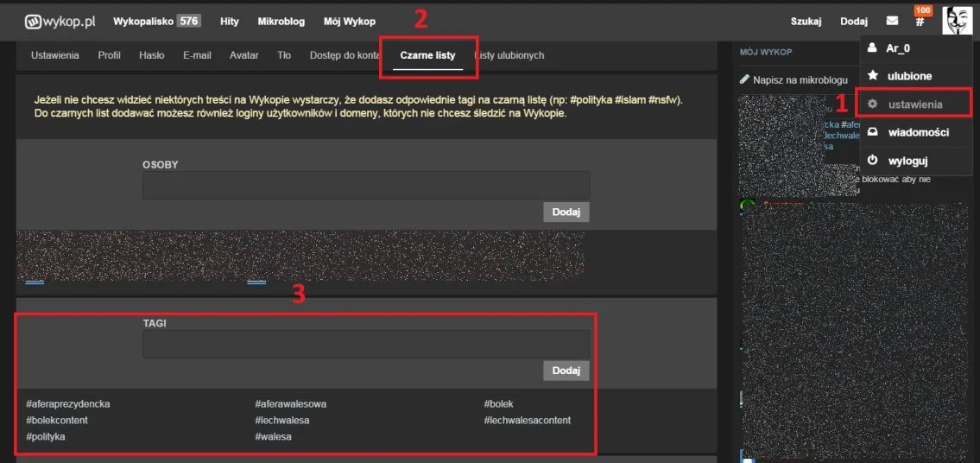Focus the TAGI input field
The image size is (980, 463).
coord(365,344)
